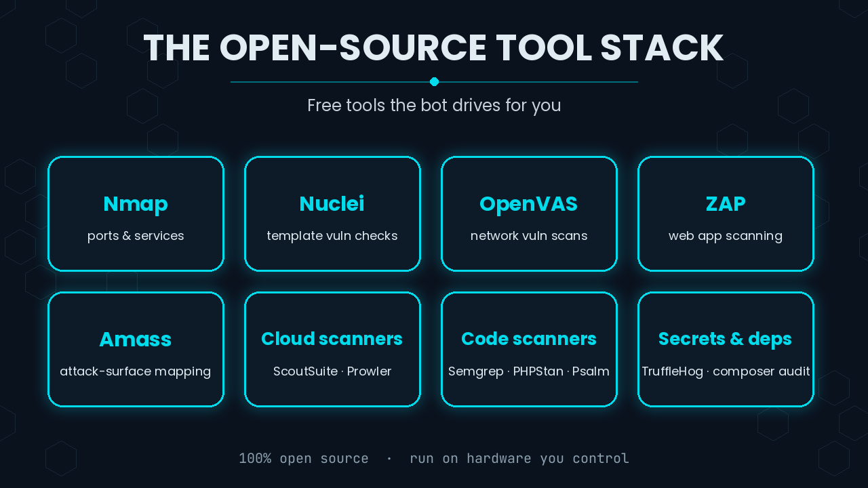
Task: Select the "web app scanning" description
Action: click(x=726, y=236)
